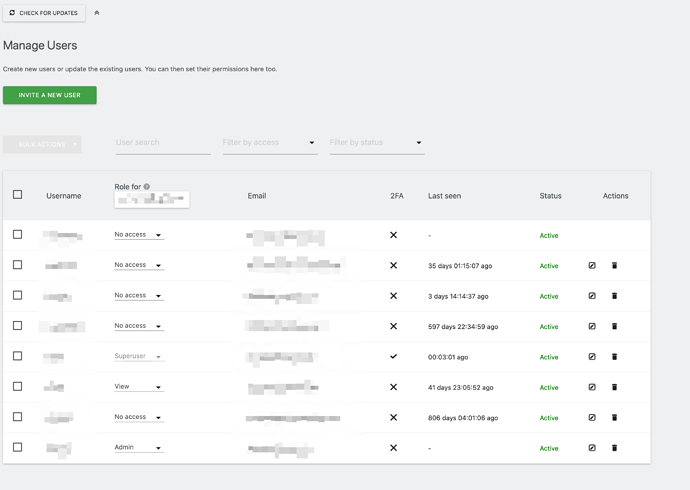Edit the user seen 806 days ago
The width and height of the screenshot is (690, 490).
point(592,417)
